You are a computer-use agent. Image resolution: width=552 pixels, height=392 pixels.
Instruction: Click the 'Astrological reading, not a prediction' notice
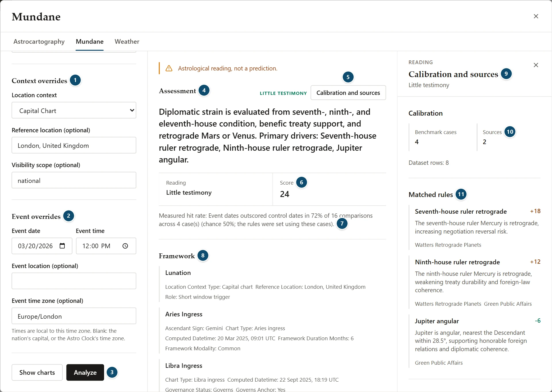tap(228, 68)
